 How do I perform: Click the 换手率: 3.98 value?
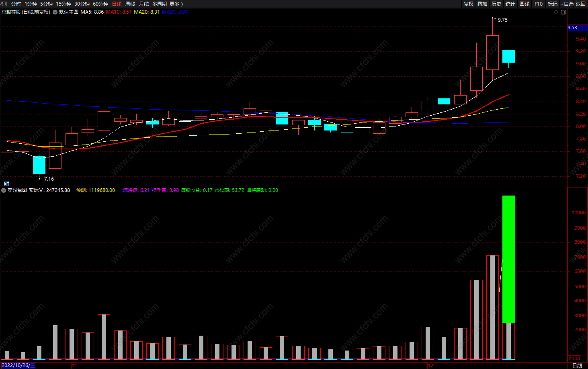[x=165, y=190]
